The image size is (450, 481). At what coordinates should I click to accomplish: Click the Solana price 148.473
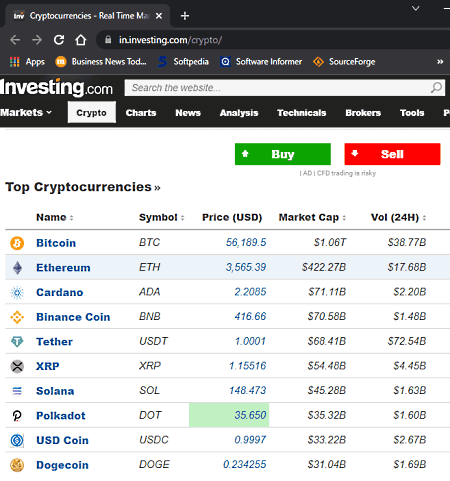247,390
